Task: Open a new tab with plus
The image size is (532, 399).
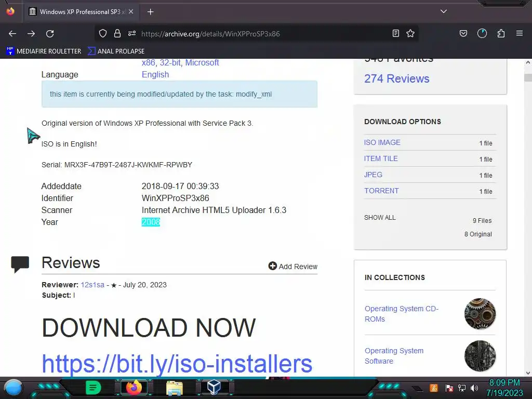Action: (x=150, y=12)
